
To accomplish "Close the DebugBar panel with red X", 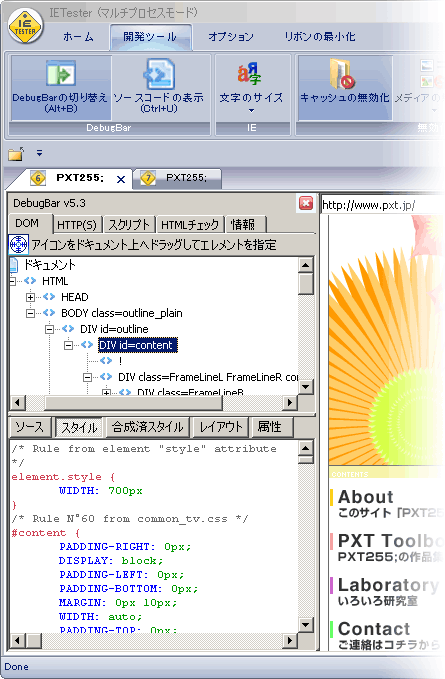I will coord(306,203).
